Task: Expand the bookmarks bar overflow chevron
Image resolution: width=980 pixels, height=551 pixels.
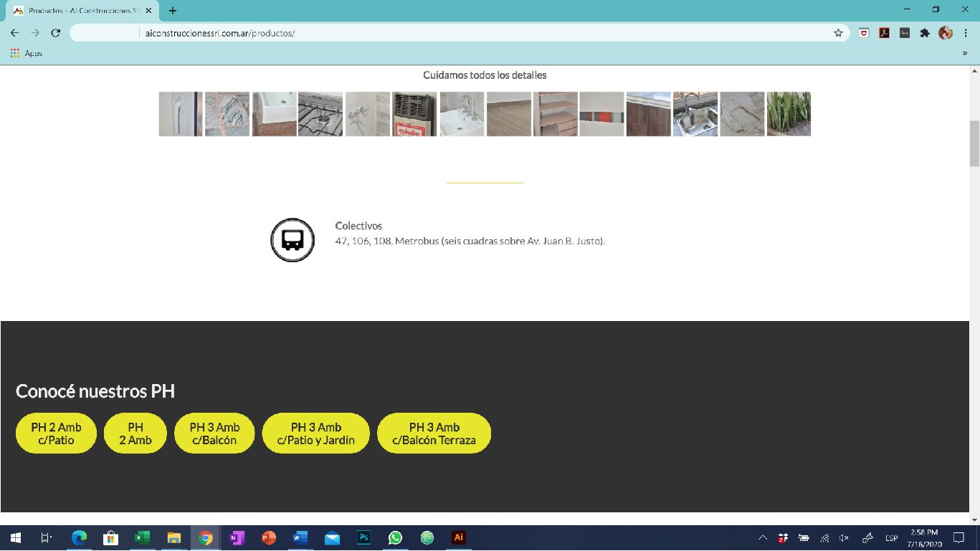Action: [x=965, y=53]
